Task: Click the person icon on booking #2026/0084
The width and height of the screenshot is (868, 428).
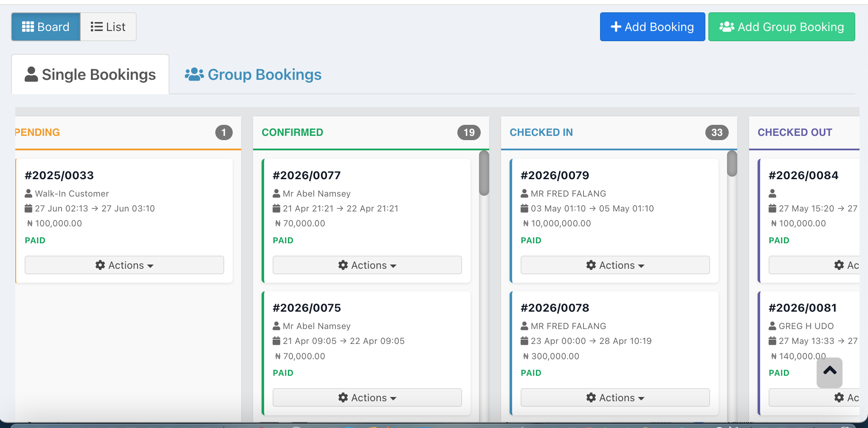Action: (772, 194)
